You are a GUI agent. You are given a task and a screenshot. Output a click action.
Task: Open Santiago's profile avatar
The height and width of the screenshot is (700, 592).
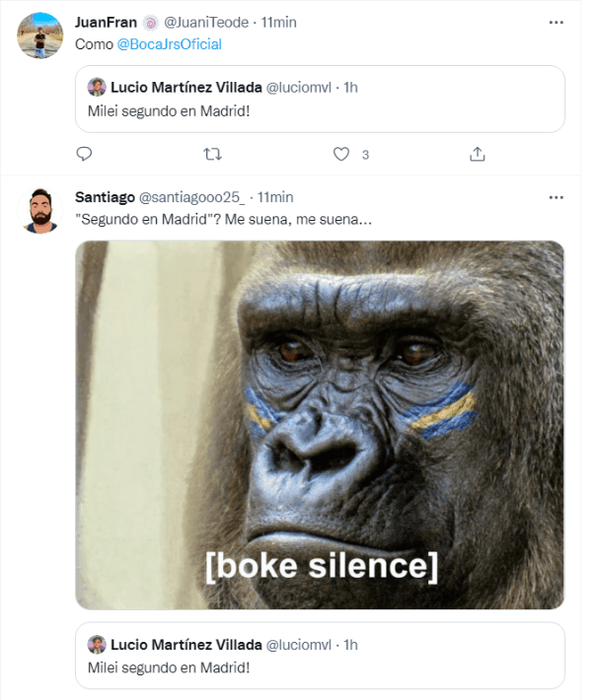[x=40, y=210]
